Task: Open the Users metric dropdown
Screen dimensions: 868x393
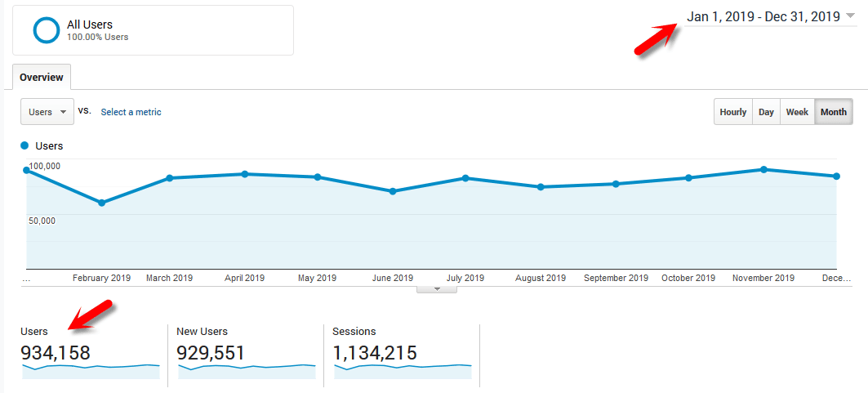Action: 47,112
